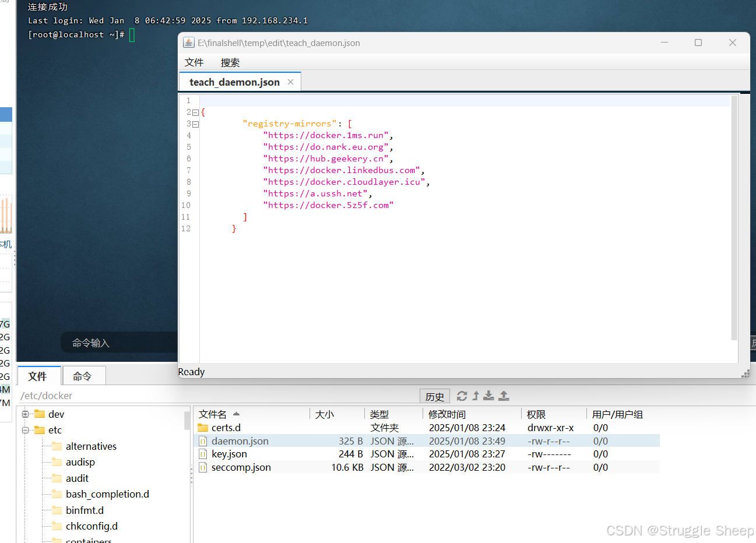This screenshot has width=756, height=543.
Task: Select the daemon.json file icon
Action: coord(203,441)
